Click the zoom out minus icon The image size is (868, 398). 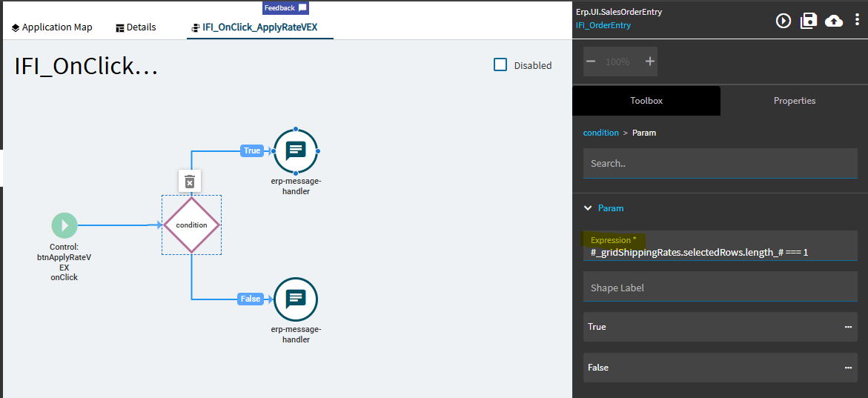[591, 62]
